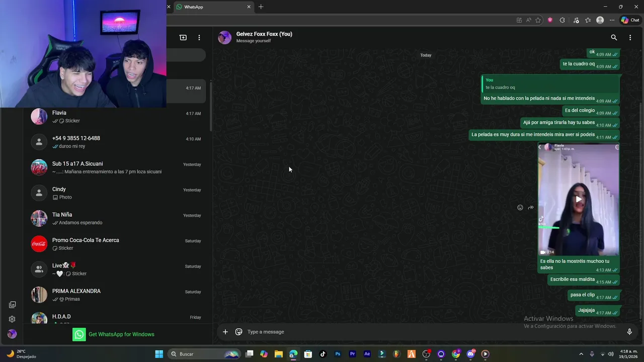Click the taskbar Buscar search box
The width and height of the screenshot is (644, 362).
(204, 354)
